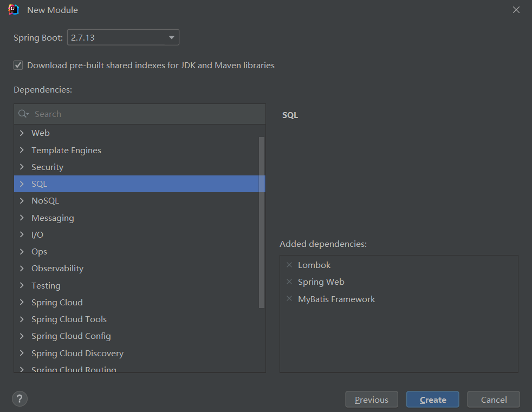Expand the SQL category chevron
Image resolution: width=532 pixels, height=412 pixels.
(22, 184)
